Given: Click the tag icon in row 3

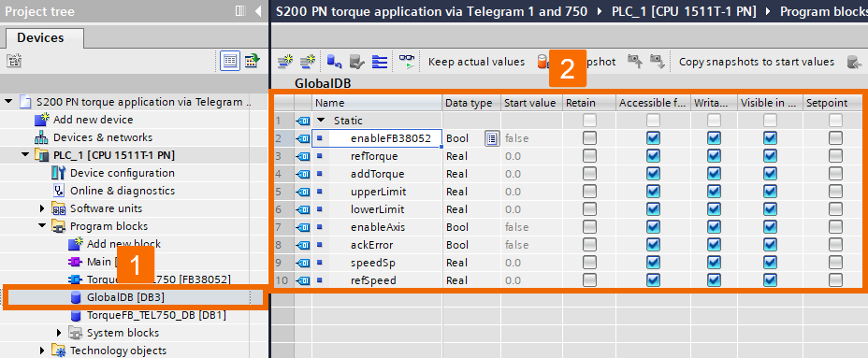Looking at the screenshot, I should pos(303,156).
